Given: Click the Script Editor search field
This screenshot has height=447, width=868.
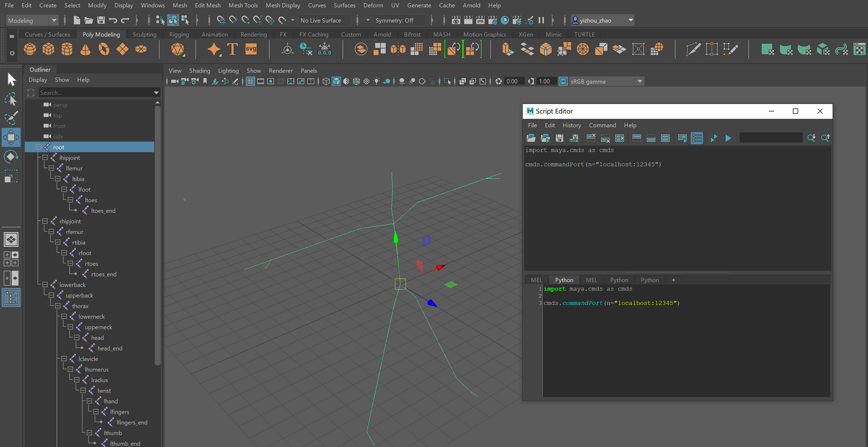Looking at the screenshot, I should (771, 138).
